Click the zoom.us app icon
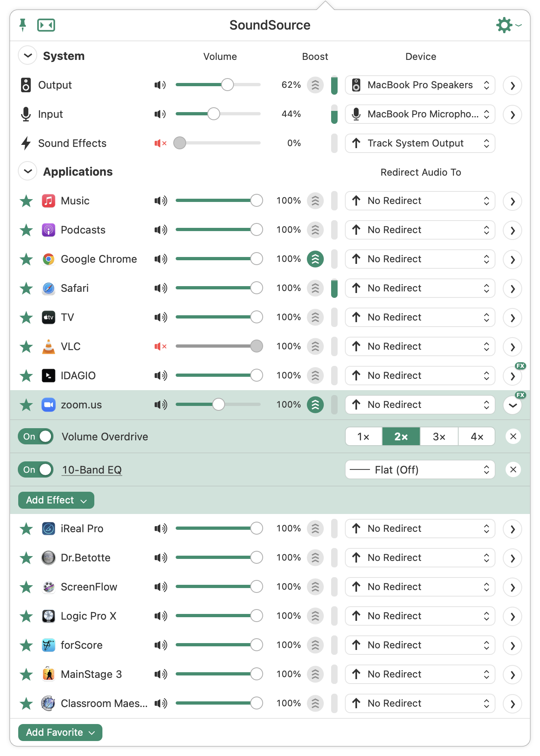This screenshot has width=540, height=756. click(49, 405)
